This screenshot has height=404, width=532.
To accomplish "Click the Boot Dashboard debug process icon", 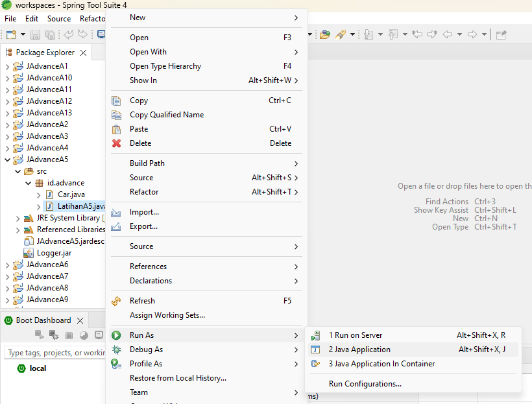I will pyautogui.click(x=54, y=335).
